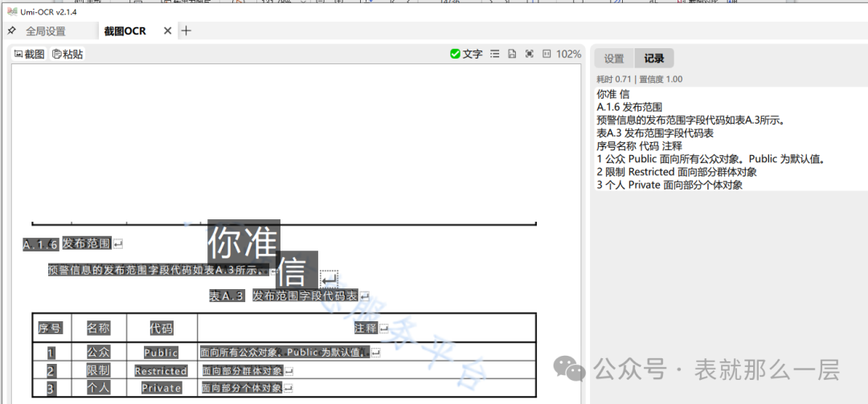Click the save image icon
Viewport: 868px width, 404px height.
pos(512,54)
